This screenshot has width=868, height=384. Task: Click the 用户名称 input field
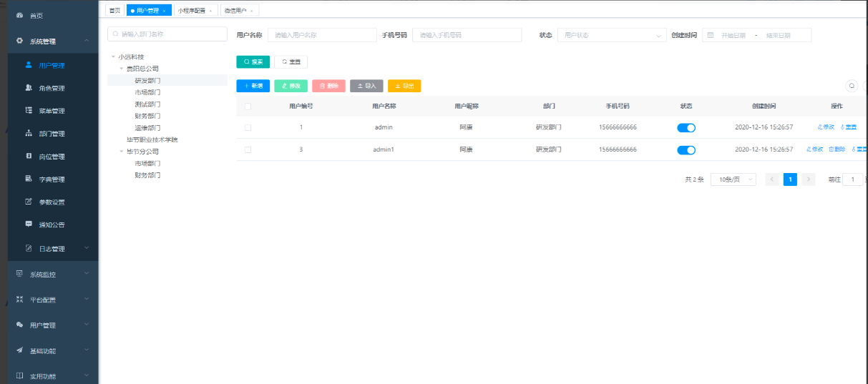[322, 35]
